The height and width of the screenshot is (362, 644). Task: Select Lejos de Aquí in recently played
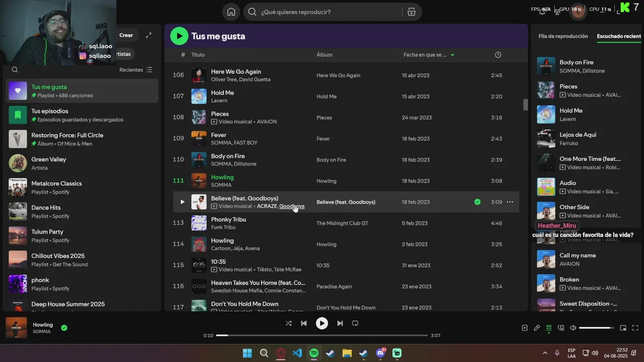click(x=578, y=135)
